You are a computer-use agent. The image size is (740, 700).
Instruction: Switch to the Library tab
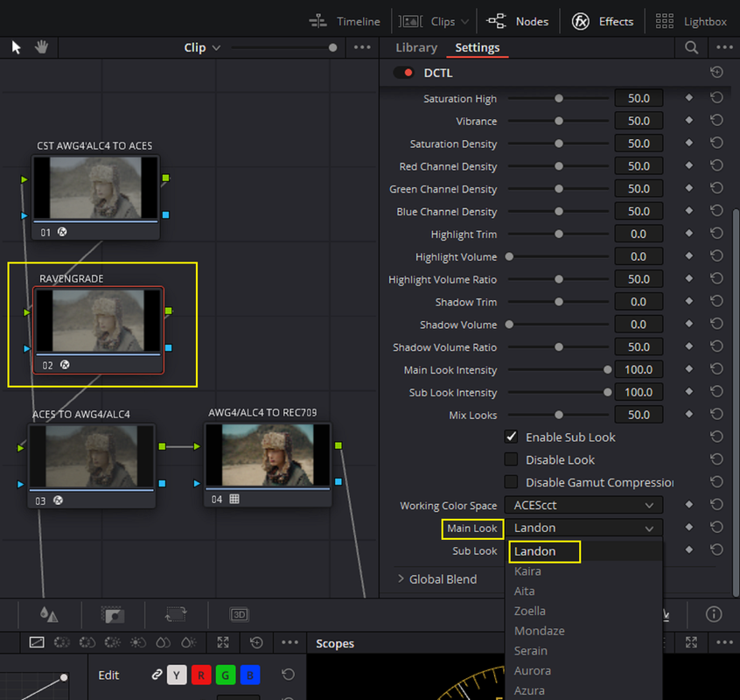click(416, 47)
